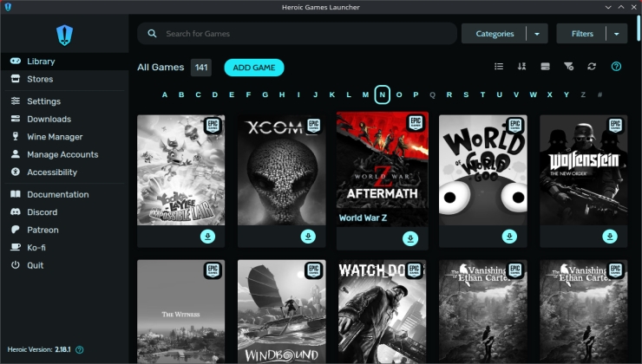This screenshot has width=642, height=364.
Task: Click the World War Z title
Action: pyautogui.click(x=363, y=218)
